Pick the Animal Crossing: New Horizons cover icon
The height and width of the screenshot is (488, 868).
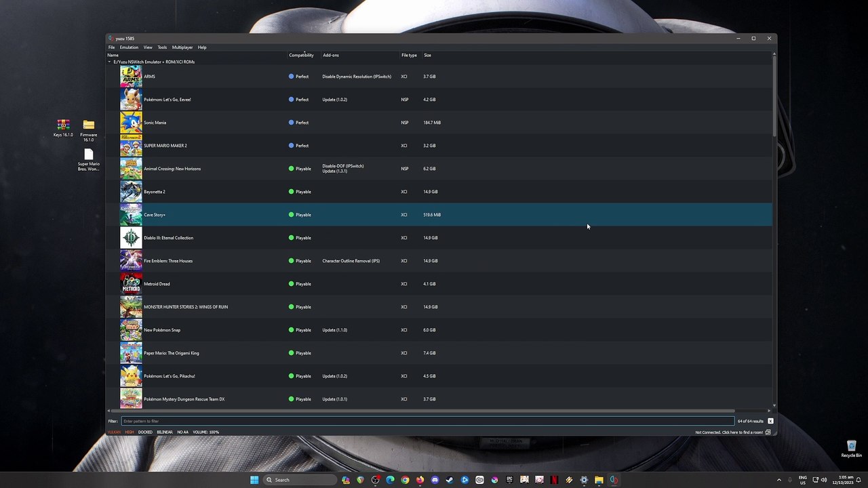131,169
